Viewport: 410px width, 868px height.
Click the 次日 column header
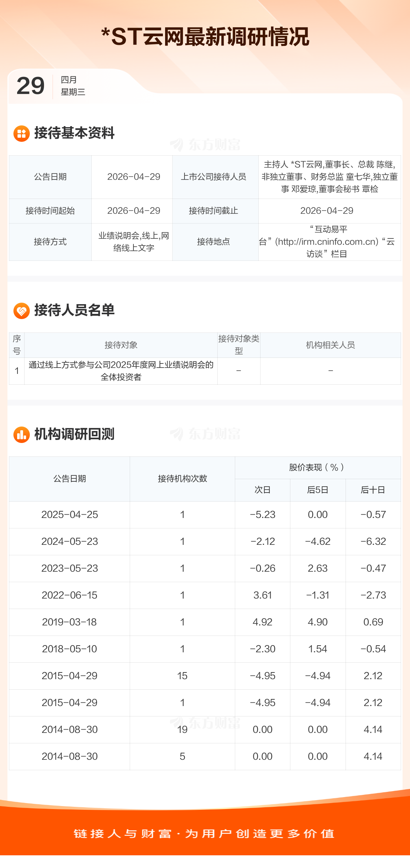coord(262,490)
